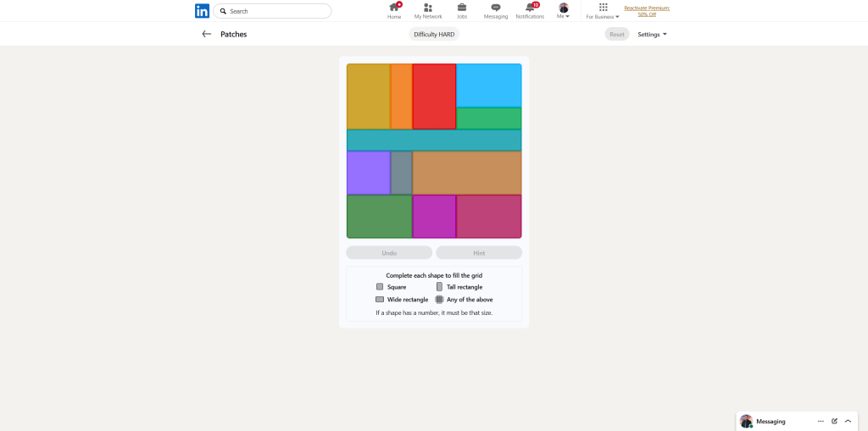The image size is (868, 431).
Task: Expand the messaging overlay chevron
Action: (848, 421)
